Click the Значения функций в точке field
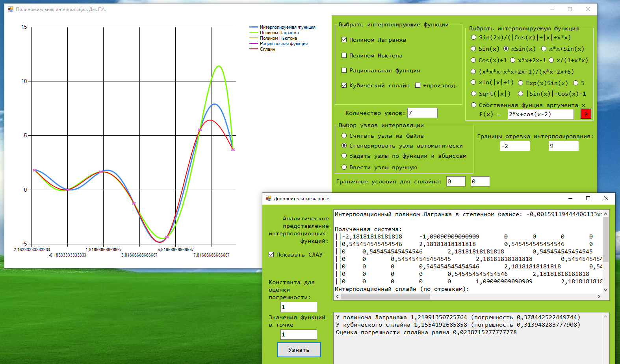Viewport: 620px width, 364px height. [299, 334]
